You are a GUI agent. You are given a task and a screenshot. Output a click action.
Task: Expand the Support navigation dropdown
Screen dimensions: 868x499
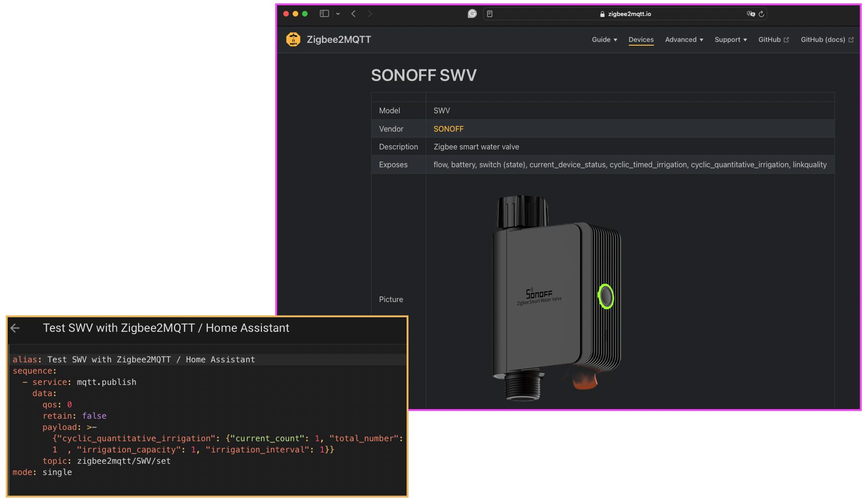[x=730, y=39]
